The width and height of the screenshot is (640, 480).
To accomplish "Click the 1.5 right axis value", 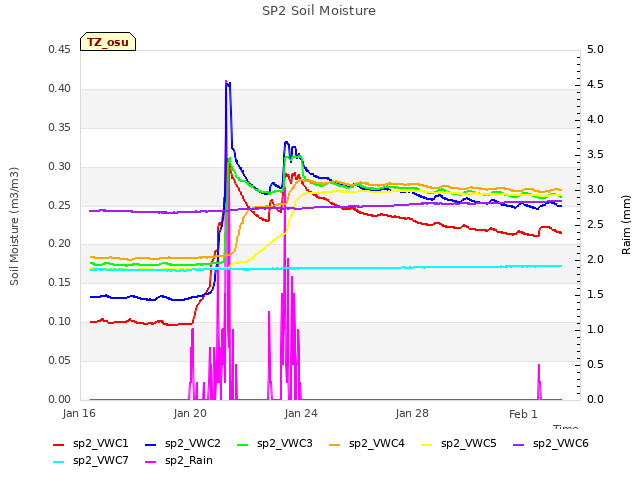I will [596, 294].
